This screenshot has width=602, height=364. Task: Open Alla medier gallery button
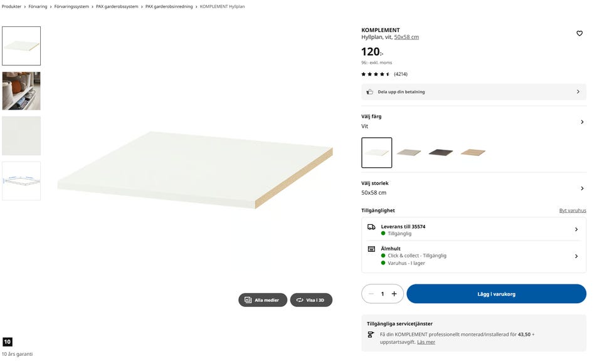(263, 300)
